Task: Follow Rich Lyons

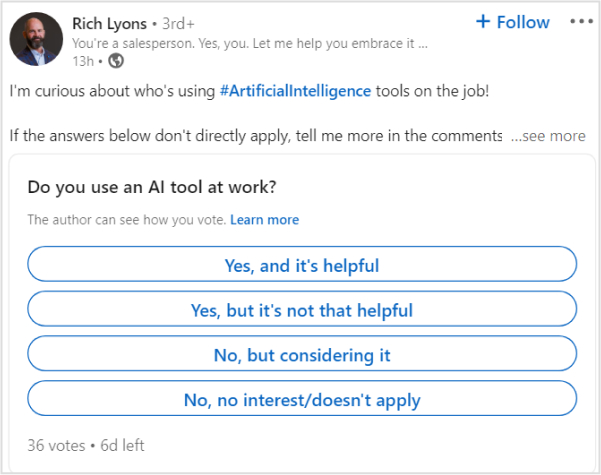Action: click(512, 22)
